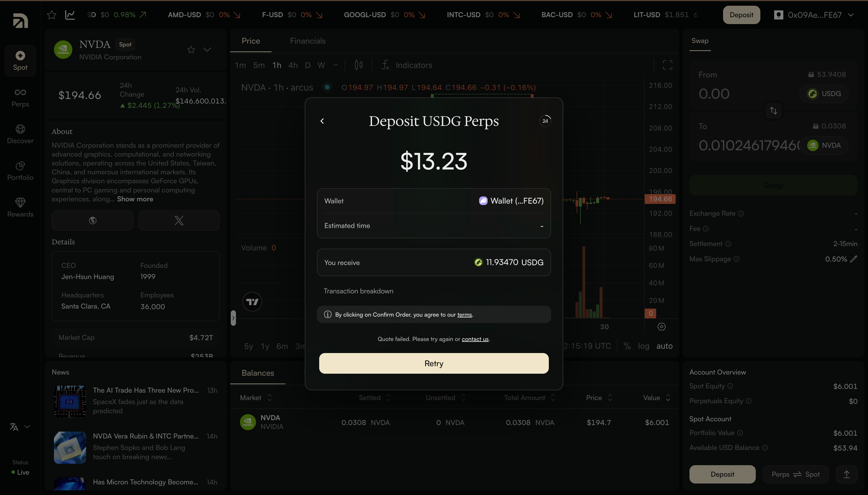The image size is (868, 495).
Task: Click the Retry button
Action: tap(434, 363)
